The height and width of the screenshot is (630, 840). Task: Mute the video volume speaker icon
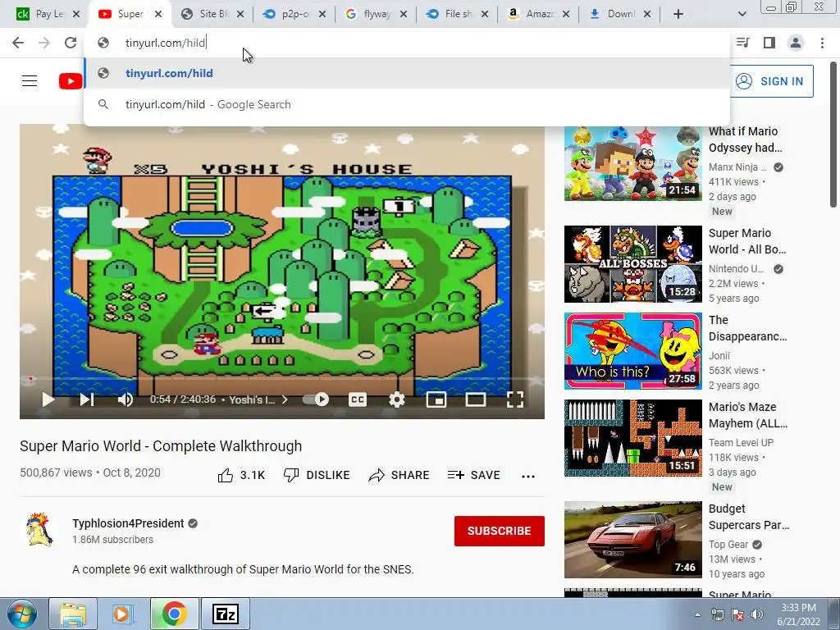click(x=126, y=399)
